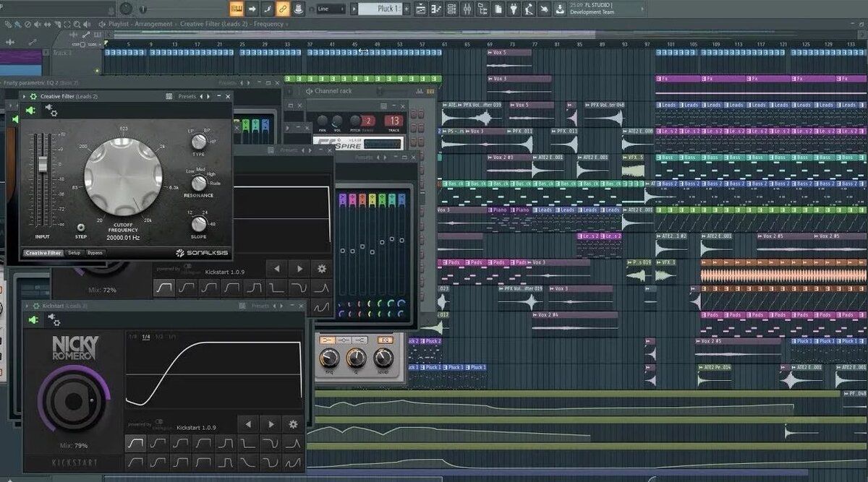This screenshot has width=868, height=482.
Task: Select first filter type button above freq knob
Action: [x=328, y=340]
